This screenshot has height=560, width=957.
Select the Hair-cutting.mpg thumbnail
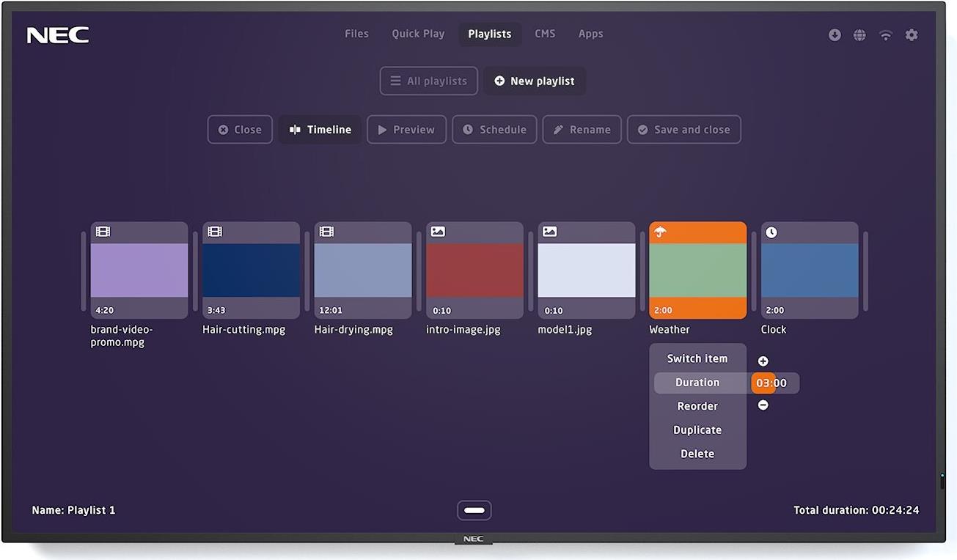click(x=251, y=270)
